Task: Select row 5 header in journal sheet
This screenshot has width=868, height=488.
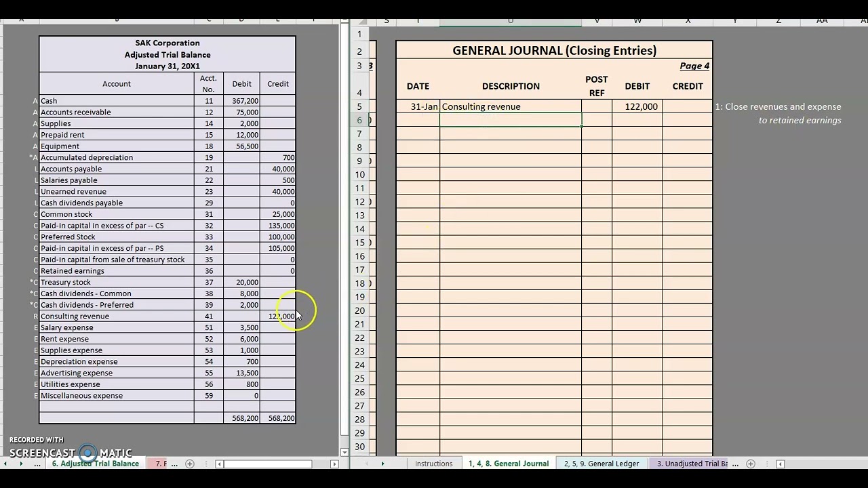Action: (359, 106)
